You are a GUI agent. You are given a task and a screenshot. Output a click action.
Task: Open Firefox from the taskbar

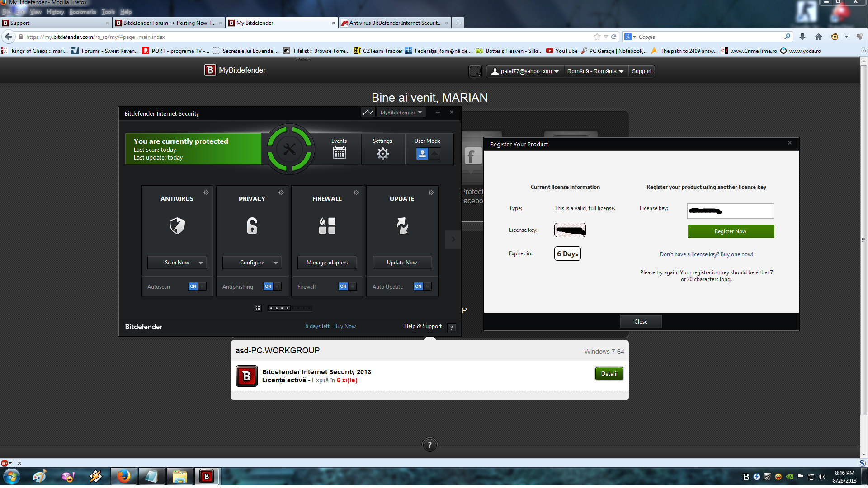123,476
